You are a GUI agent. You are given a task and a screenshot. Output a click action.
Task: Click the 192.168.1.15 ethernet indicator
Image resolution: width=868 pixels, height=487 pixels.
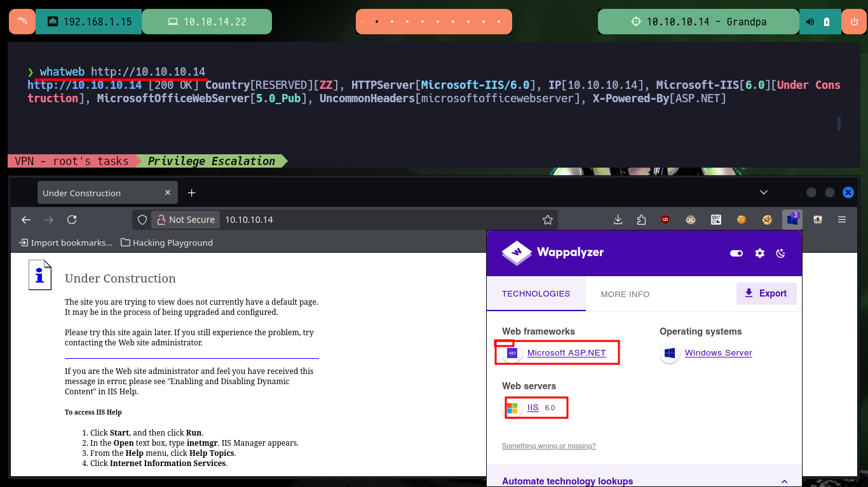tap(88, 22)
